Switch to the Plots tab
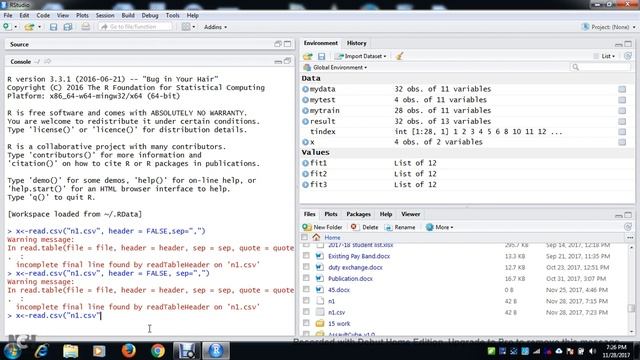This screenshot has height=360, width=640. [x=331, y=214]
